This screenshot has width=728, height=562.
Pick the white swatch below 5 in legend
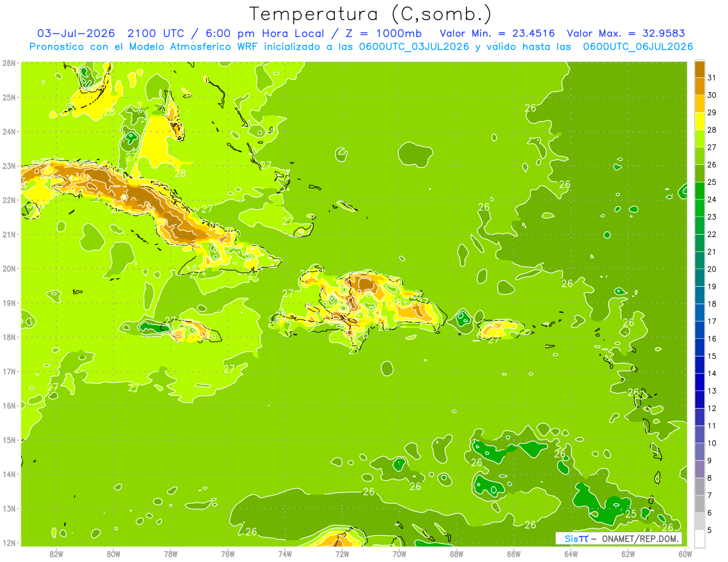(x=699, y=538)
